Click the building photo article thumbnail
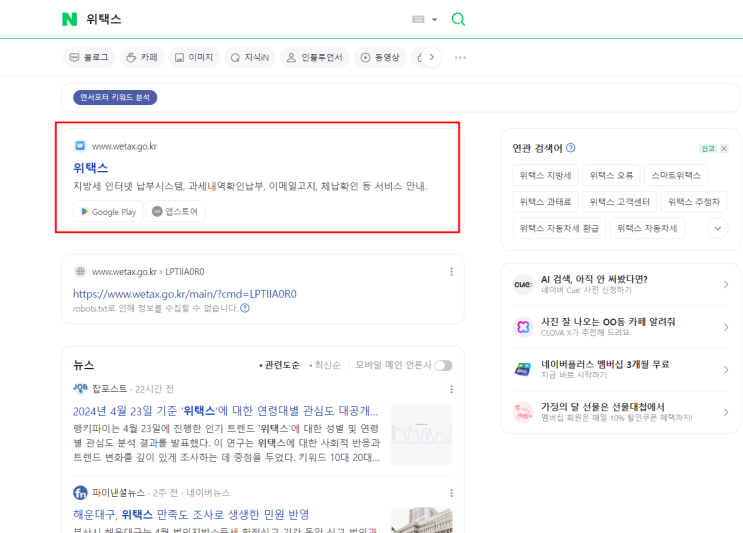Viewport: 743px width, 533px height. pos(421,520)
